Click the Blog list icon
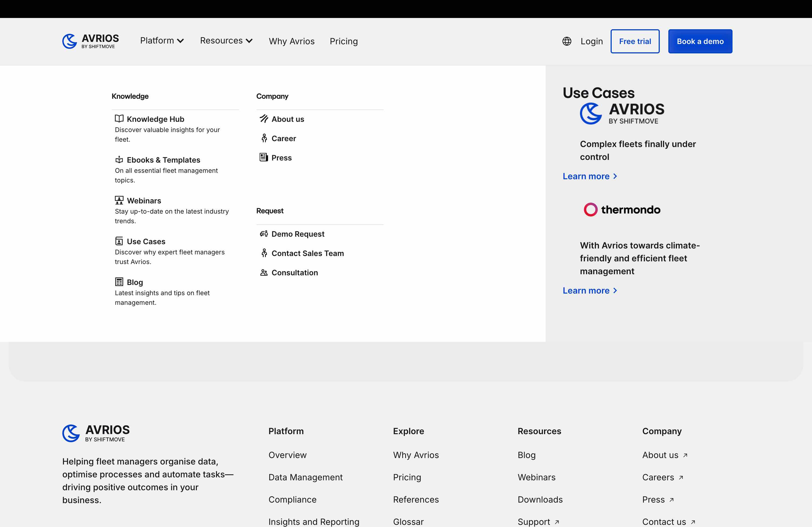 coord(119,282)
